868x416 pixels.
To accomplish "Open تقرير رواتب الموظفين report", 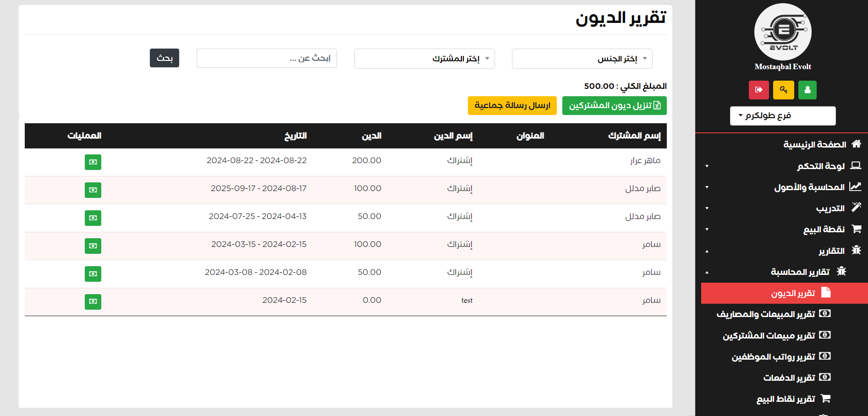I will pos(773,356).
